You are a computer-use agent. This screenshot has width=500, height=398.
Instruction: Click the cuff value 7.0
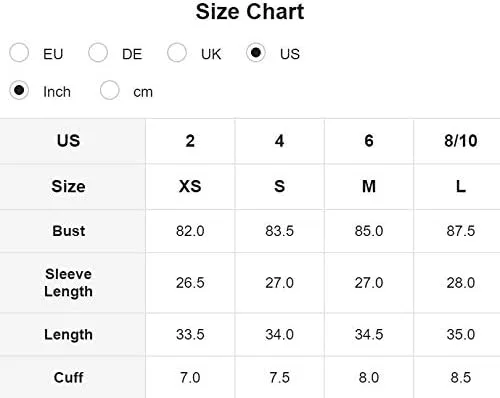[190, 378]
